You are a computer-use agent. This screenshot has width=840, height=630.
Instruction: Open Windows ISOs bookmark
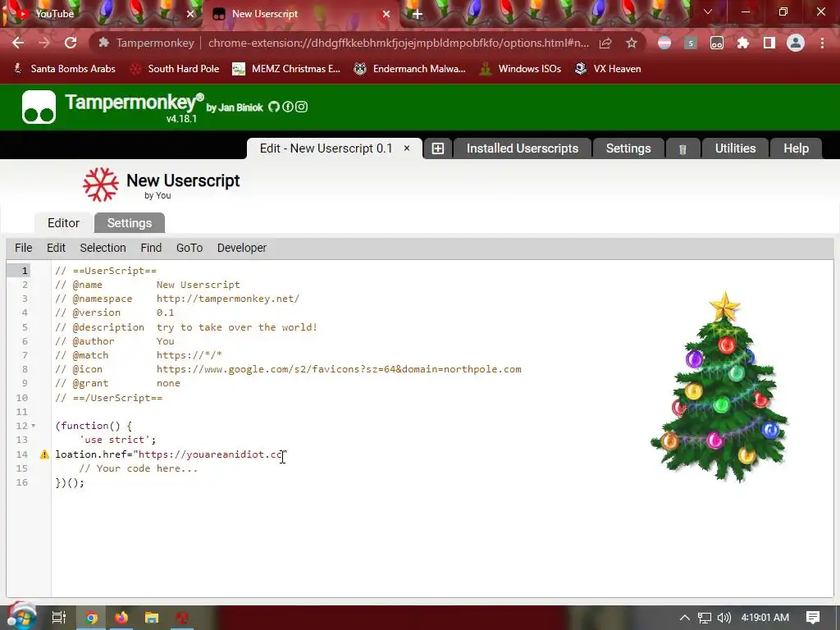tap(520, 69)
